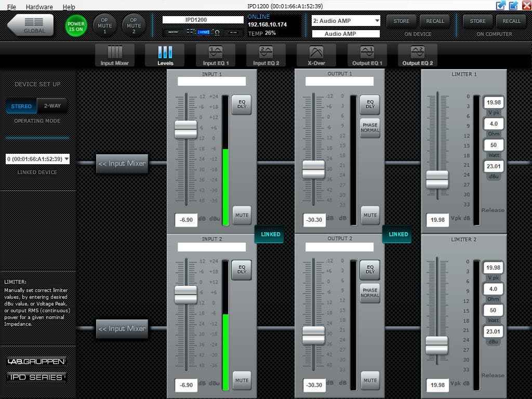Image resolution: width=532 pixels, height=399 pixels.
Task: Open the Linked Device dropdown
Action: (x=37, y=159)
